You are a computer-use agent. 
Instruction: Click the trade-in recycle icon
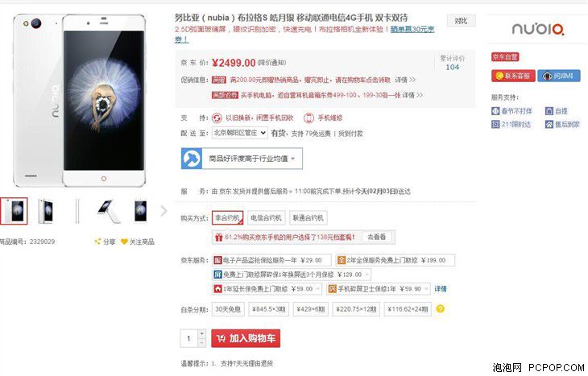point(217,118)
